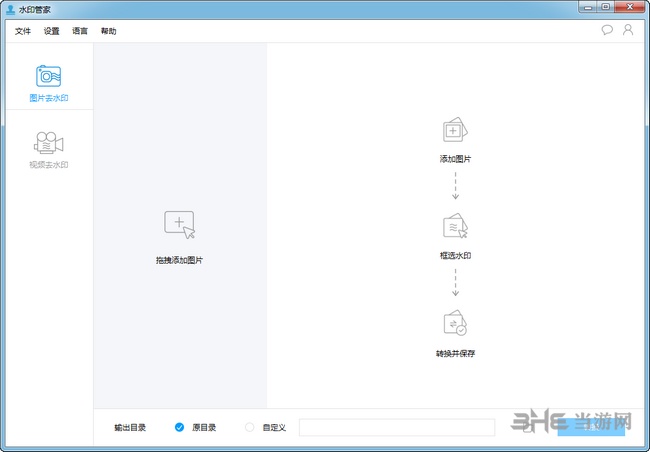Viewport: 650px width, 452px height.
Task: Open the 语言 menu
Action: click(x=80, y=31)
